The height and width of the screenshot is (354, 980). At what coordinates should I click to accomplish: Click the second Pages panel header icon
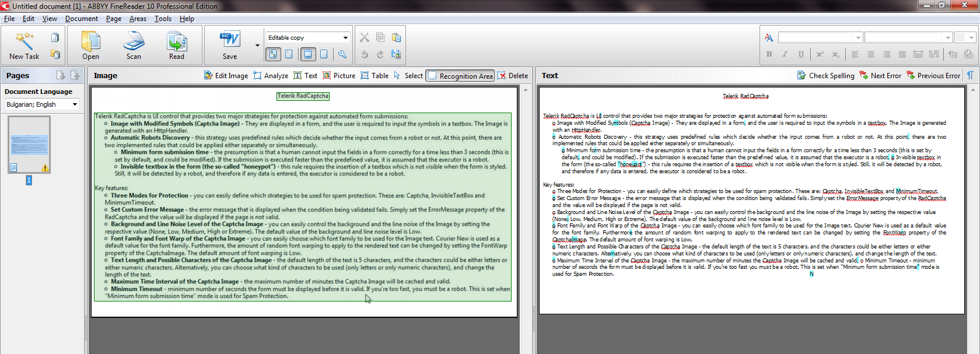75,75
